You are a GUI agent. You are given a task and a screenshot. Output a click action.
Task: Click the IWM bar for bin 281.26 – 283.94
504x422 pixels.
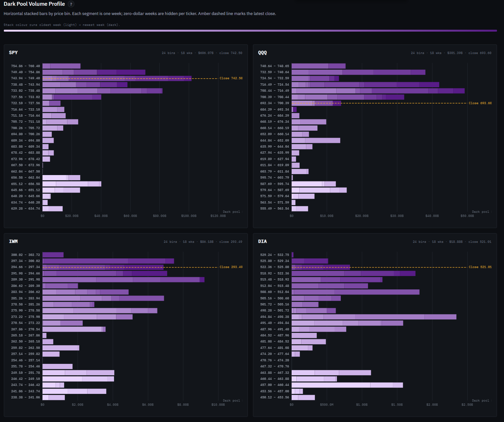[103, 298]
